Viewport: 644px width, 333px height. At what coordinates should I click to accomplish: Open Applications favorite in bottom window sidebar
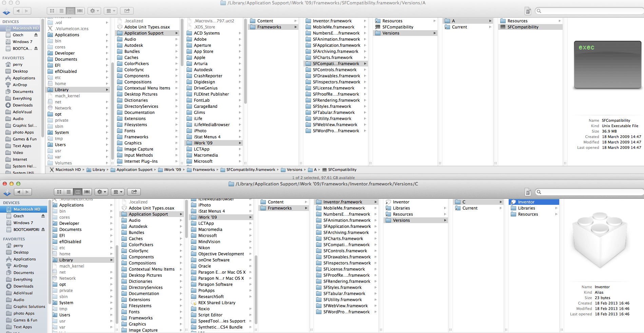24,259
